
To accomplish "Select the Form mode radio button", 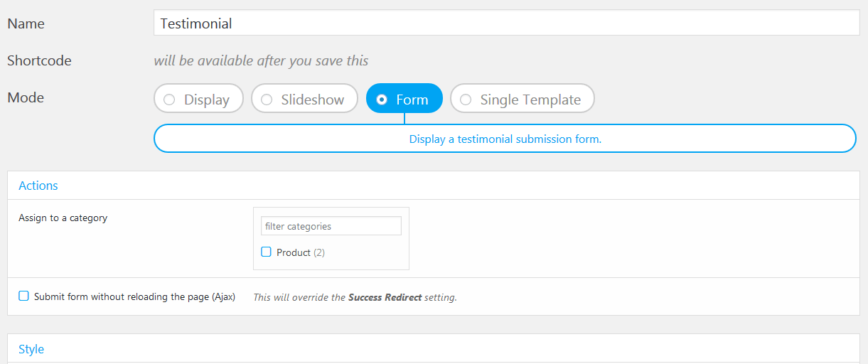I will tap(382, 100).
